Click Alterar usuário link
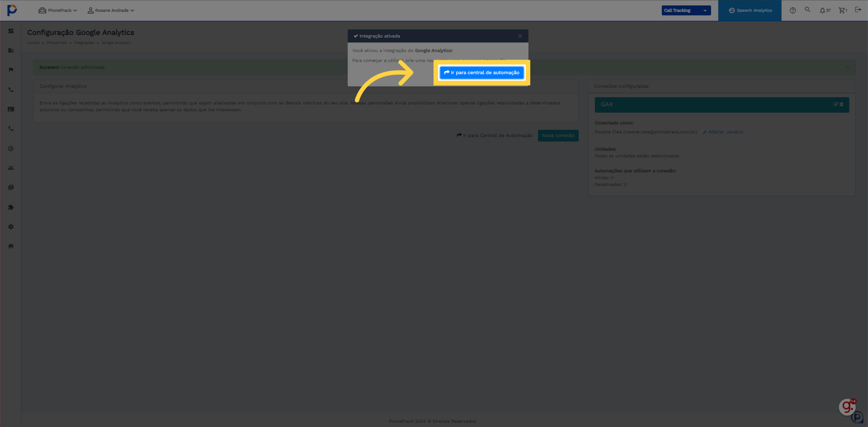The image size is (868, 427). [x=723, y=132]
